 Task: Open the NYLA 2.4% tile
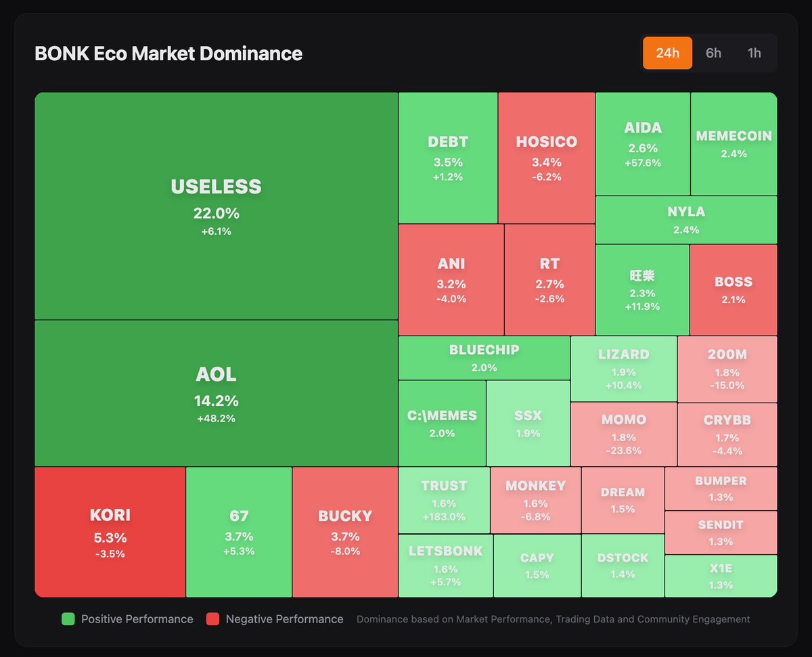(x=686, y=220)
